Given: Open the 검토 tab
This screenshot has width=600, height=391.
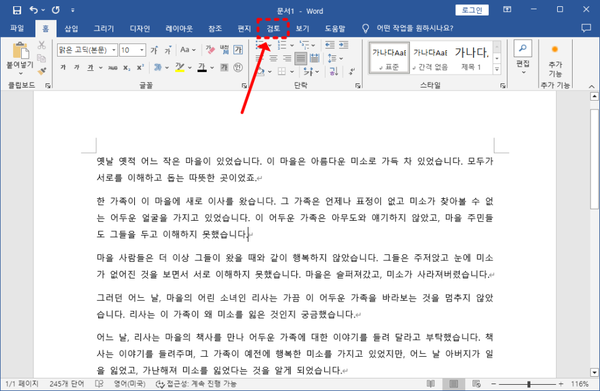Looking at the screenshot, I should click(x=273, y=28).
